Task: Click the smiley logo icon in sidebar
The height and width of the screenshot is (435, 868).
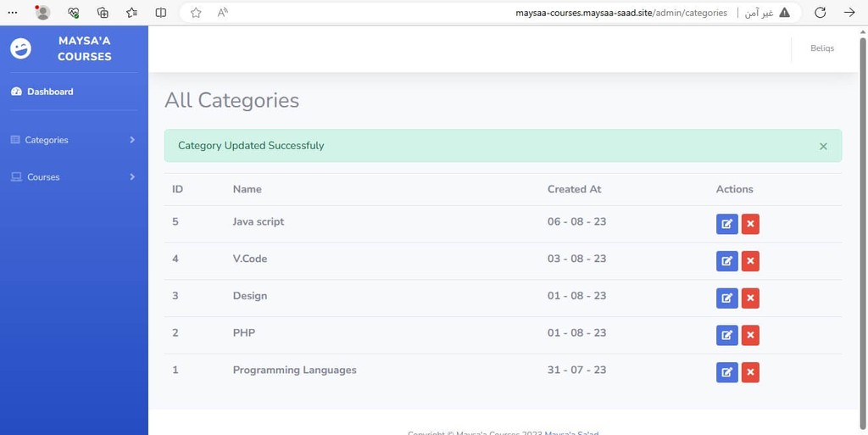Action: click(21, 48)
